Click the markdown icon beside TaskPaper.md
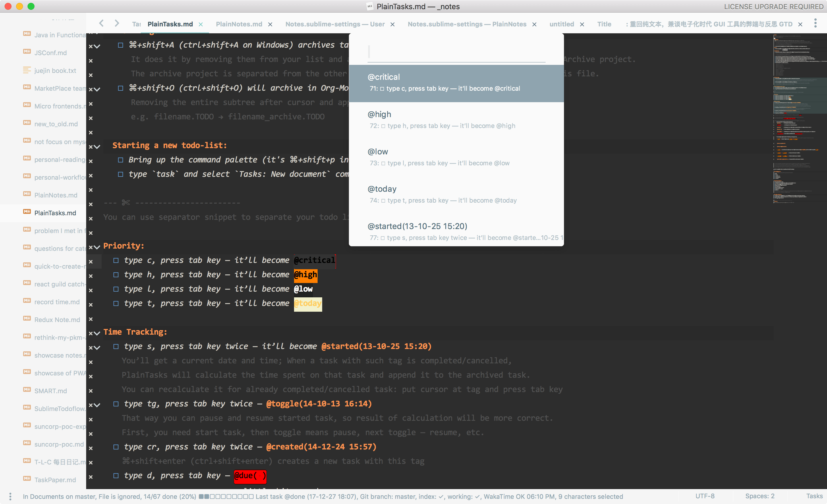The width and height of the screenshot is (827, 504). 27,479
